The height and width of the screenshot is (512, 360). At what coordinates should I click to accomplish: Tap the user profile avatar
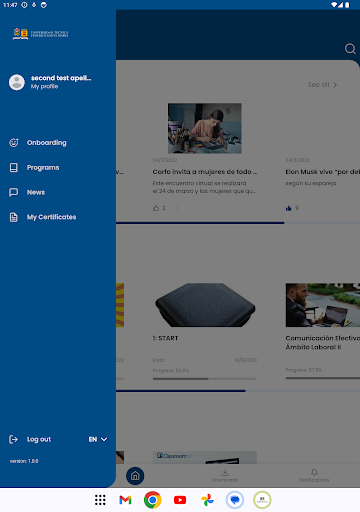click(17, 82)
